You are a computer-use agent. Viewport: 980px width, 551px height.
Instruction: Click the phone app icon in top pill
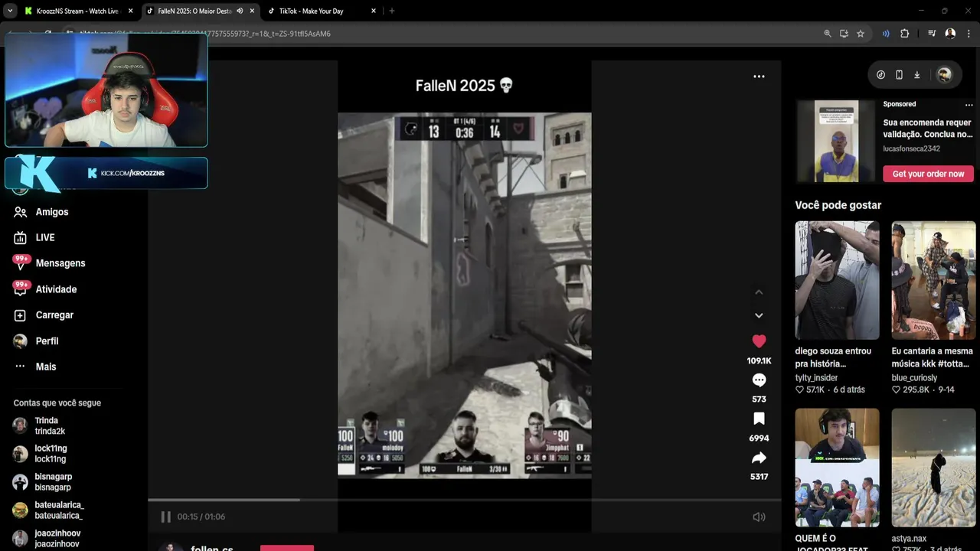899,75
